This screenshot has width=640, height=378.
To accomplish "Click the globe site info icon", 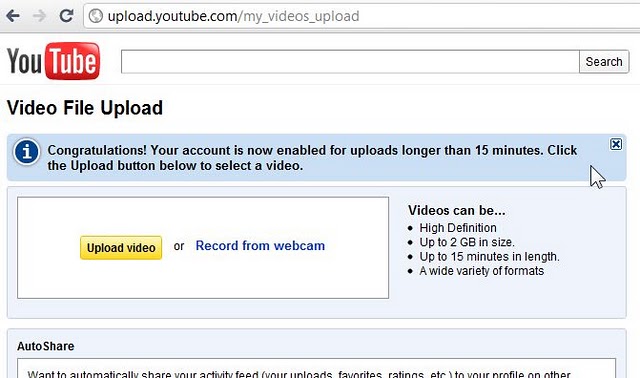I will coord(96,16).
